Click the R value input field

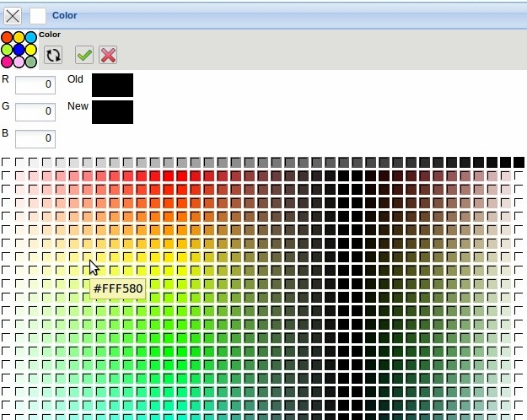35,85
